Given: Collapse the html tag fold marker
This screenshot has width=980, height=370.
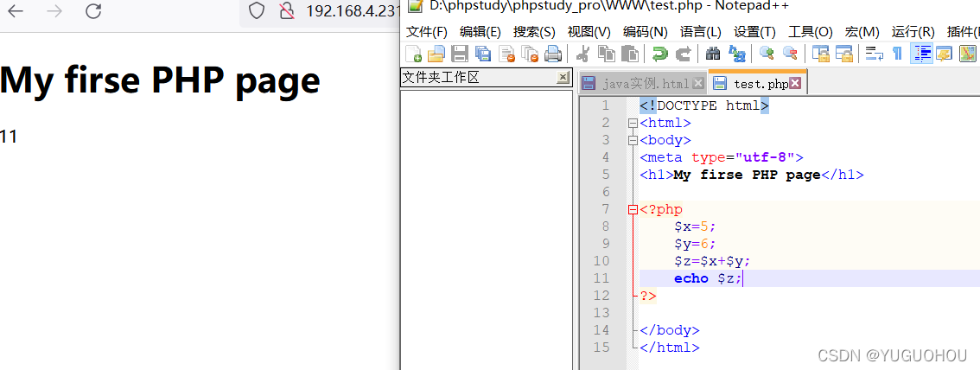Looking at the screenshot, I should (633, 123).
